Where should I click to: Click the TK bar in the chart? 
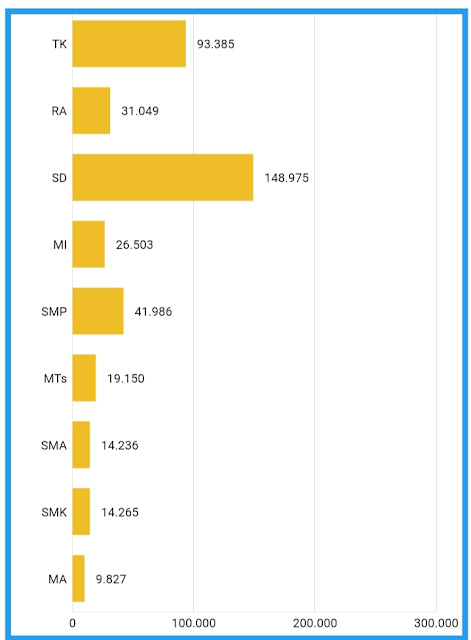coord(129,44)
